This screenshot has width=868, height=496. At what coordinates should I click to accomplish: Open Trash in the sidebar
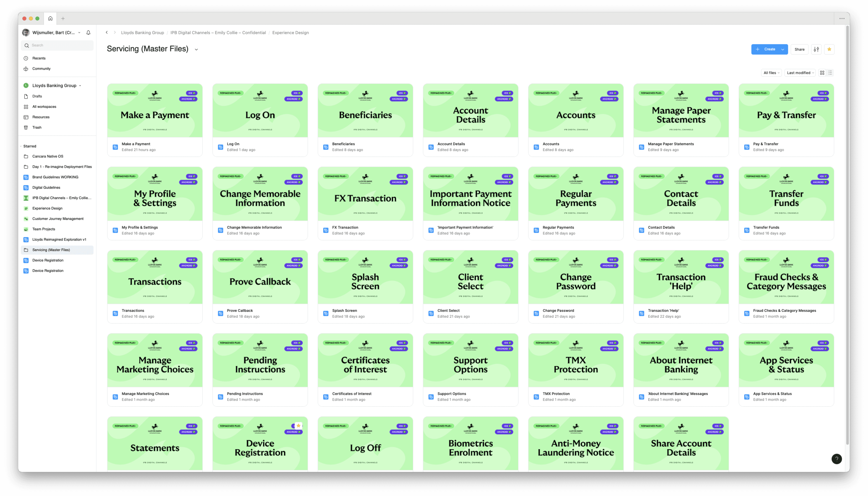[37, 127]
